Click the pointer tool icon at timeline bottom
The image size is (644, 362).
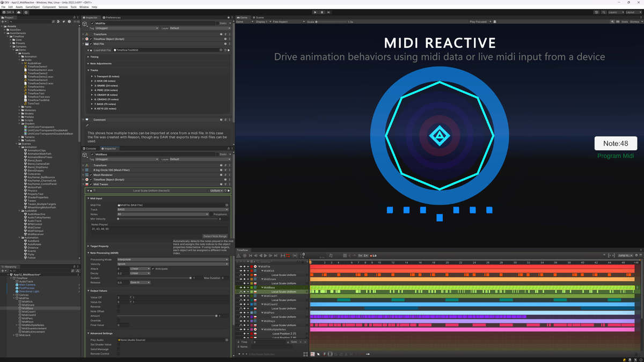click(318, 354)
